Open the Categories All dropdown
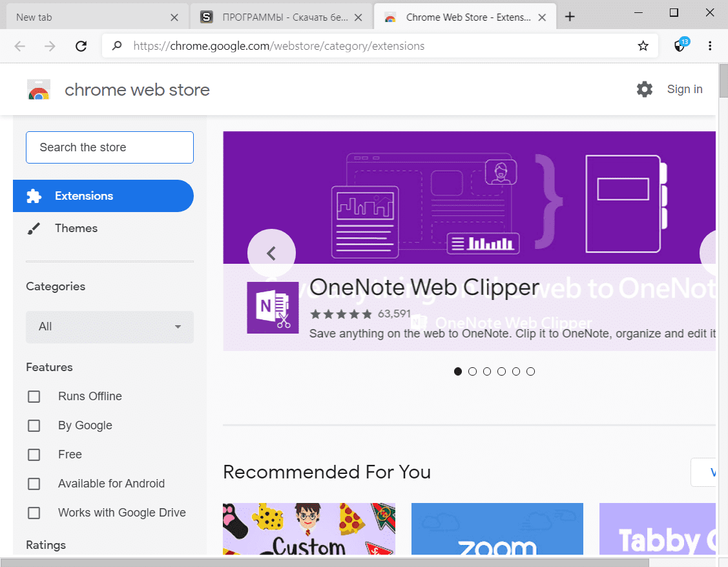Image resolution: width=728 pixels, height=567 pixels. click(x=110, y=326)
